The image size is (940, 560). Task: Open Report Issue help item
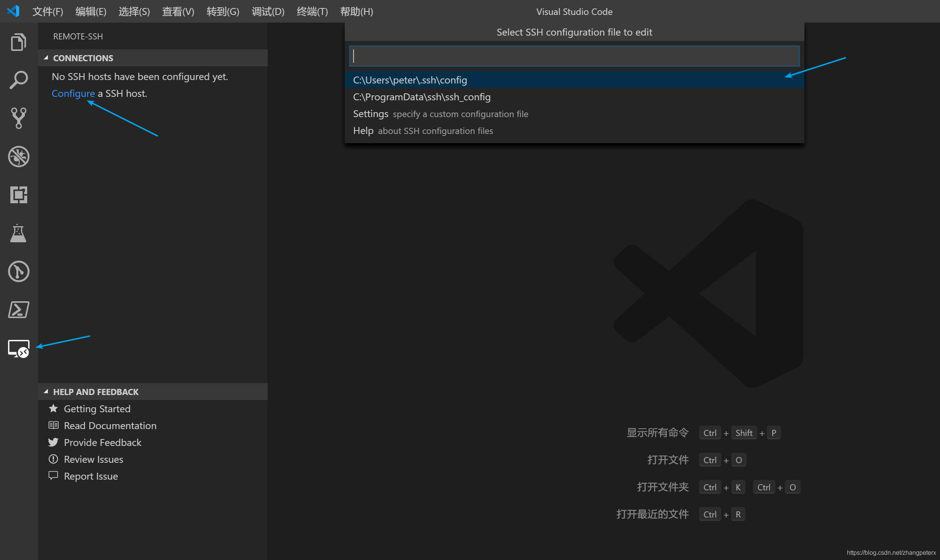(91, 476)
